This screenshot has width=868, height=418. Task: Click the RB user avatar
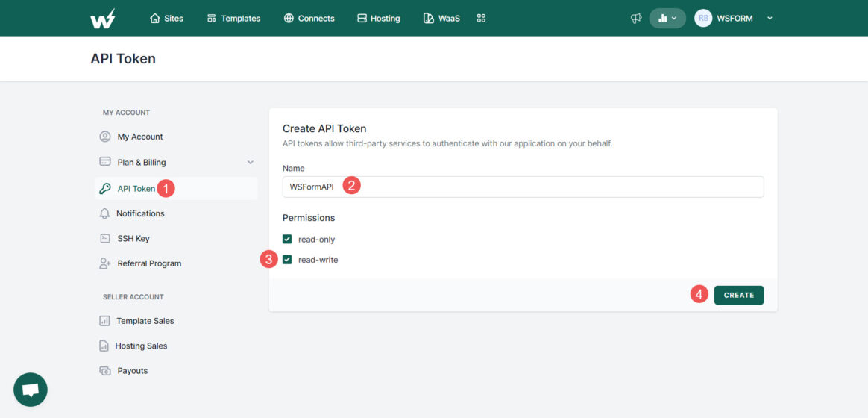point(703,19)
